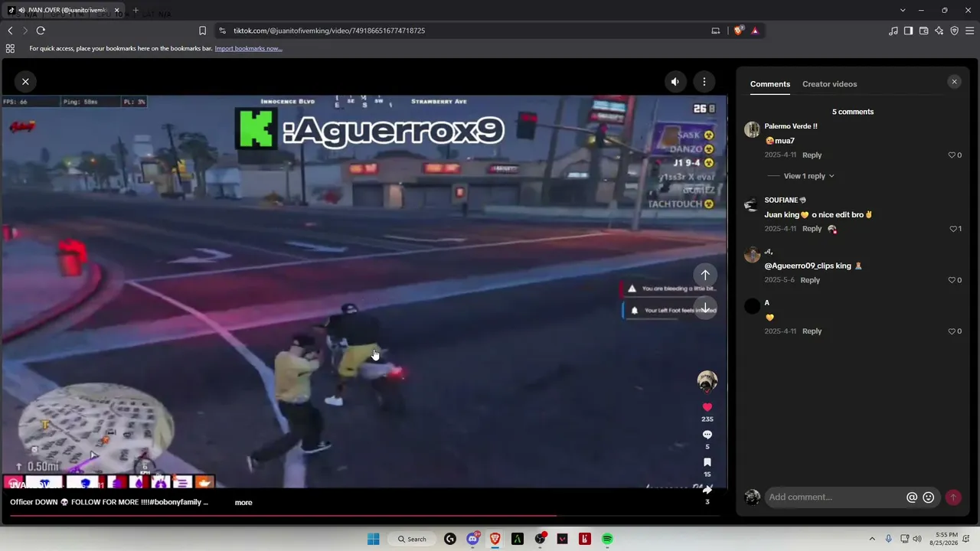
Task: Open Spotify from the taskbar
Action: coord(607,539)
